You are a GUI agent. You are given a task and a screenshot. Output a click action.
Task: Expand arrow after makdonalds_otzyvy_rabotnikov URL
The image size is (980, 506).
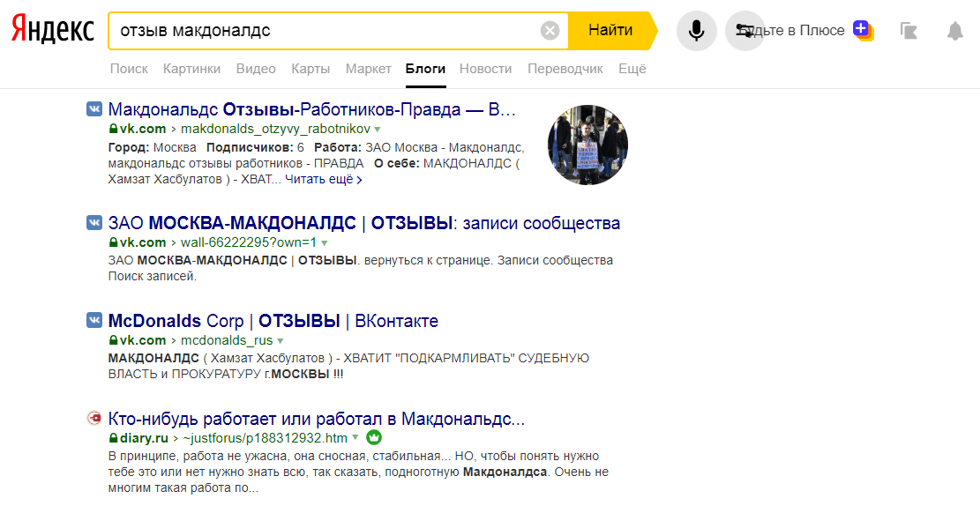coord(377,130)
